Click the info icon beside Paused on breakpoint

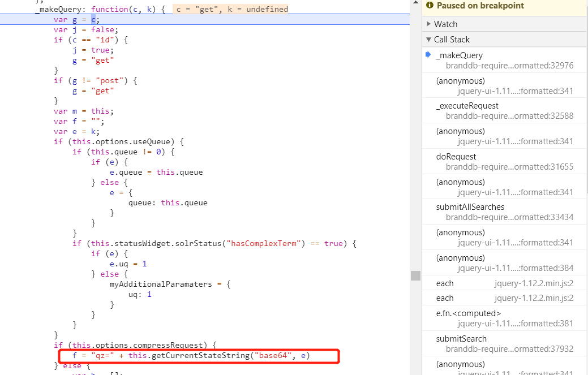coord(430,6)
